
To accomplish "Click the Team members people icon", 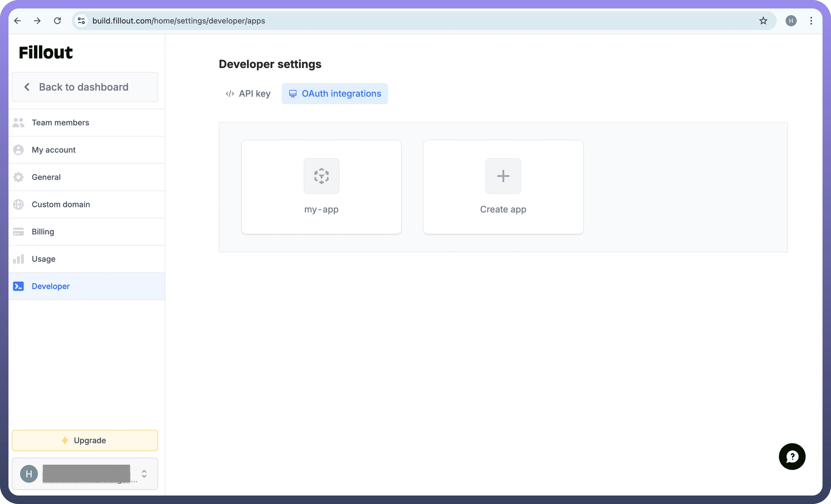I will (x=19, y=123).
